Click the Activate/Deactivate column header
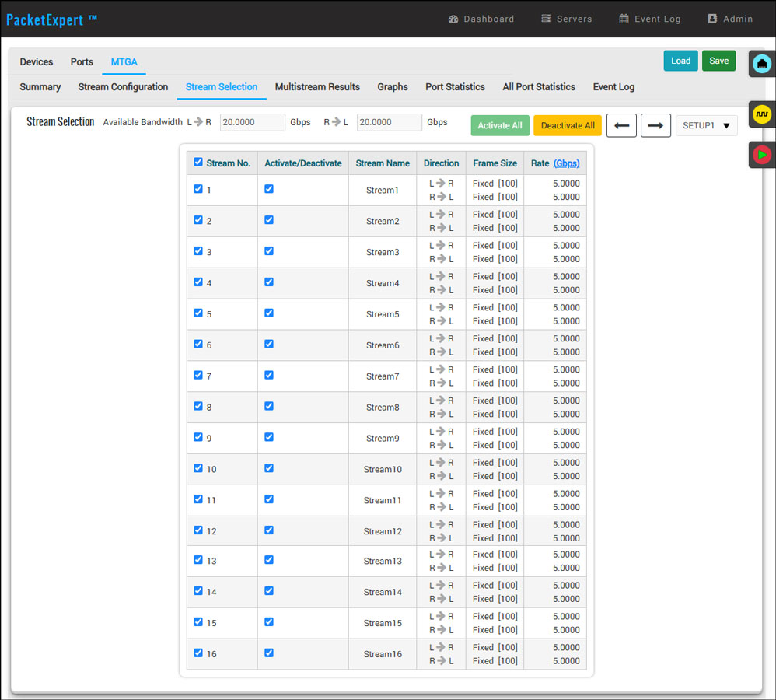 pos(303,163)
